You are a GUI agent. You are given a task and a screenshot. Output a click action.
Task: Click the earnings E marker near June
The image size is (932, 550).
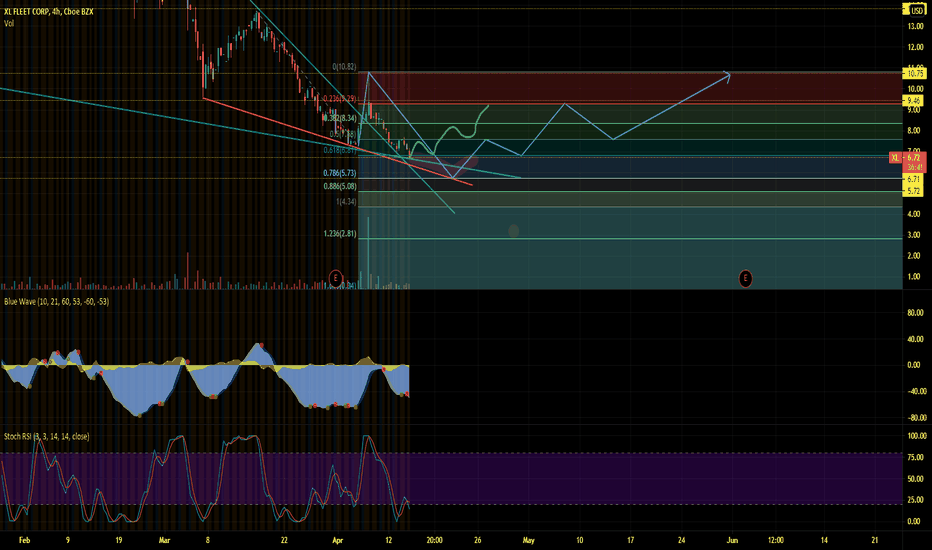coord(745,278)
